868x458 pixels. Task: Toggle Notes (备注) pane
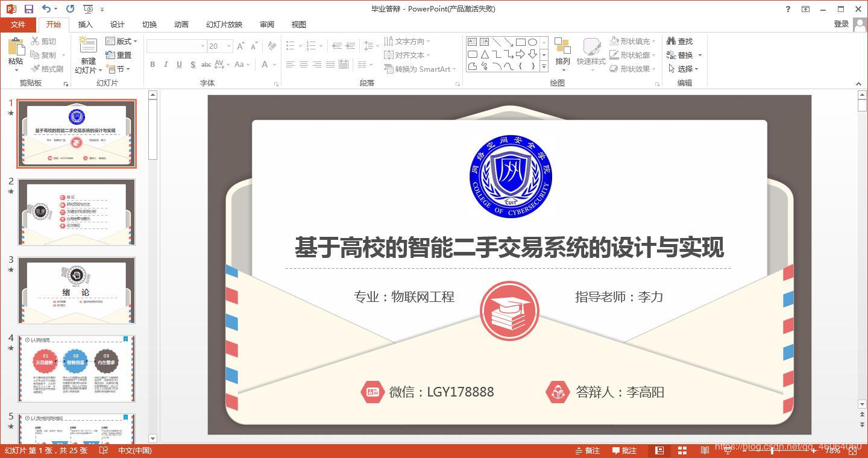[588, 450]
